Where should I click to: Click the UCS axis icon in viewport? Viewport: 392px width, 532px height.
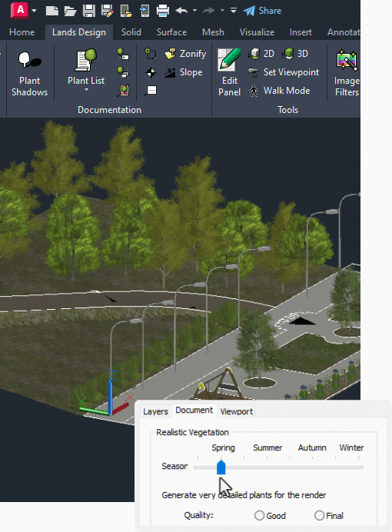(x=106, y=394)
